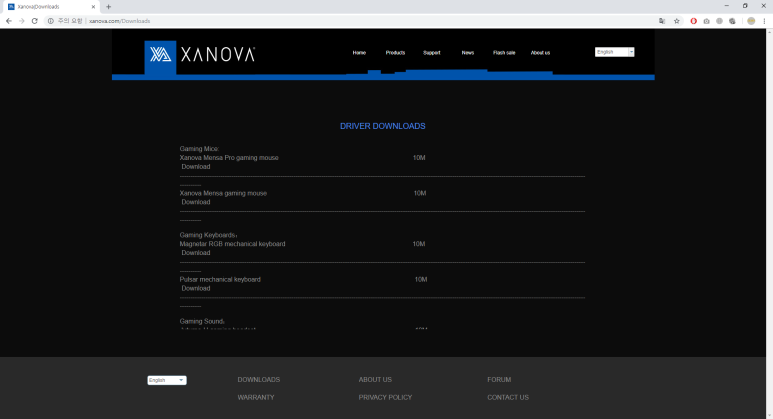Click the red Opera extension icon
Viewport: 773px width, 419px height.
pos(694,21)
